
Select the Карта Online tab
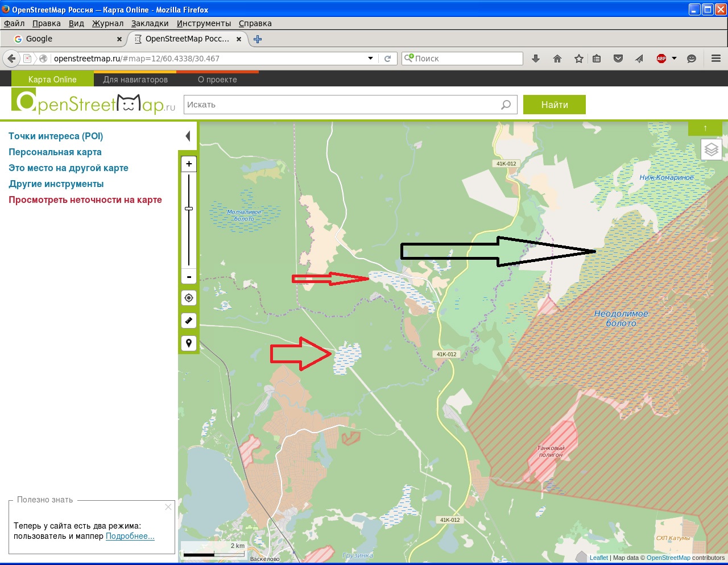click(52, 79)
